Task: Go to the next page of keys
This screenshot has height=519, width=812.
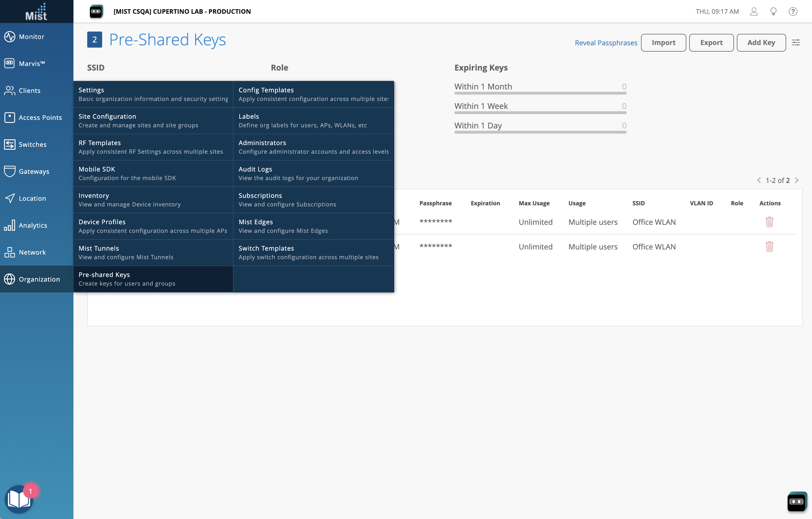Action: coord(797,180)
